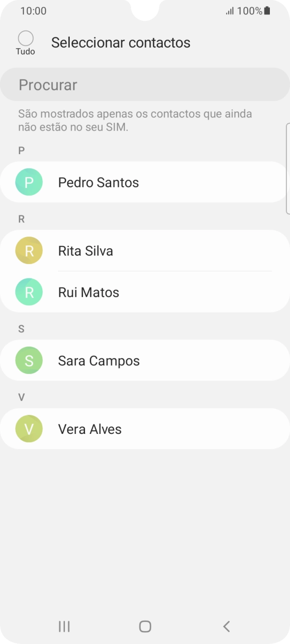Select Pedro Santos's avatar icon
290x644 pixels.
[x=29, y=182]
